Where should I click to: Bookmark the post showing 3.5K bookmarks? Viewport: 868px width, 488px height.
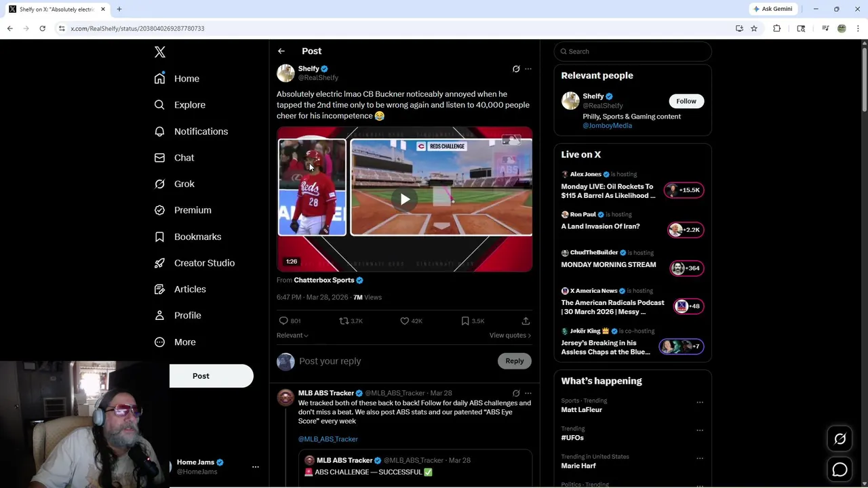tap(465, 321)
